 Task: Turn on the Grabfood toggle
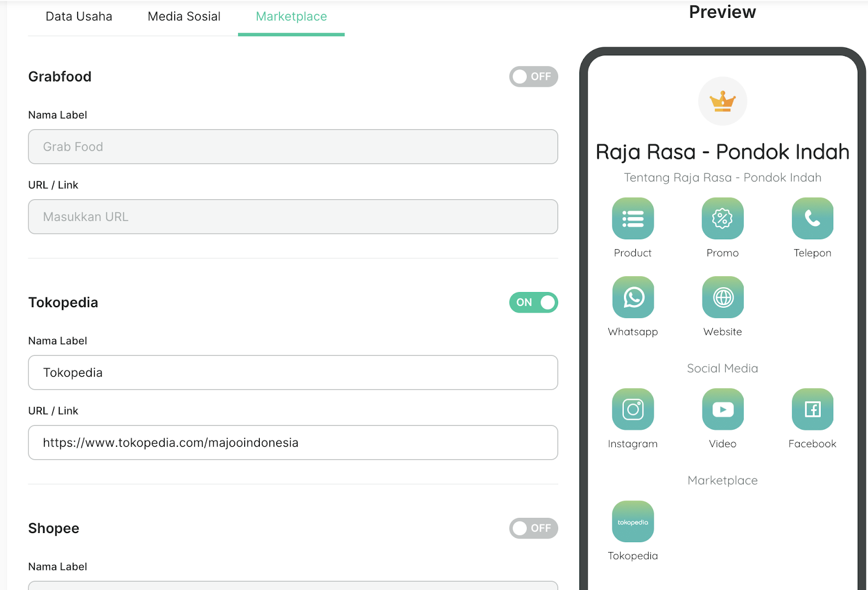coord(533,77)
